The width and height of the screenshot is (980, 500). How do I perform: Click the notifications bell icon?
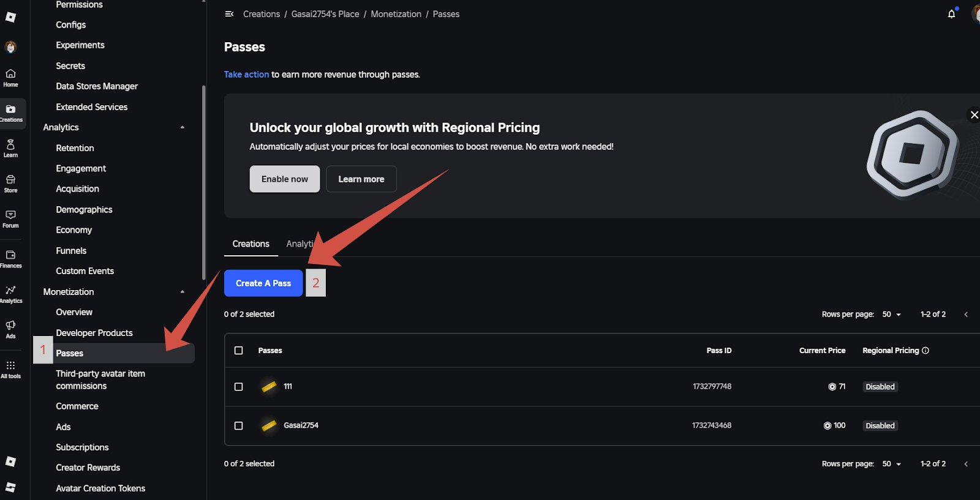[951, 14]
